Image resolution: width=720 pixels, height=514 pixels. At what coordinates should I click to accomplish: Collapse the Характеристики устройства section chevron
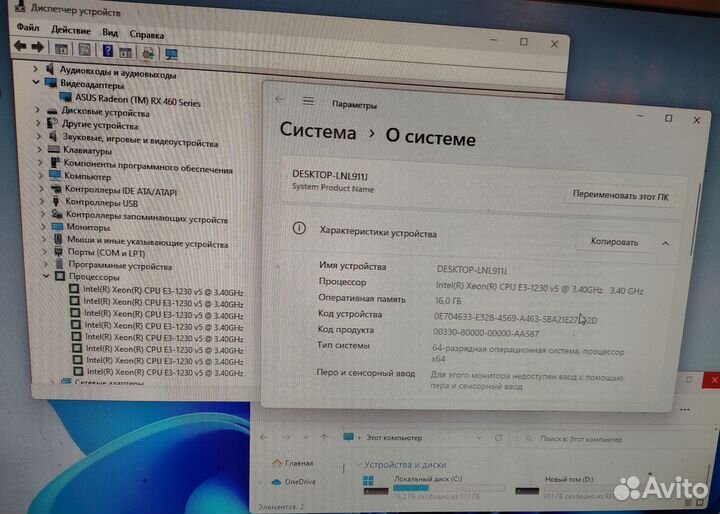(x=665, y=243)
